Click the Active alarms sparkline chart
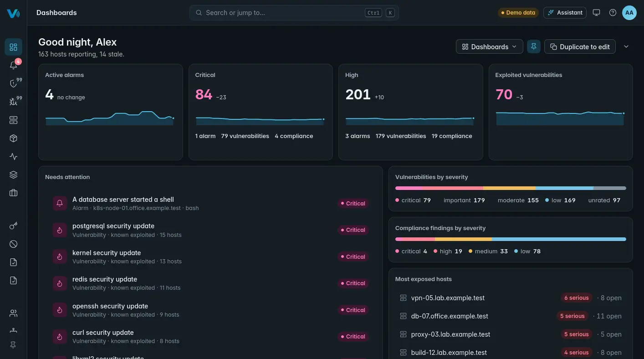This screenshot has width=644, height=359. (x=110, y=118)
